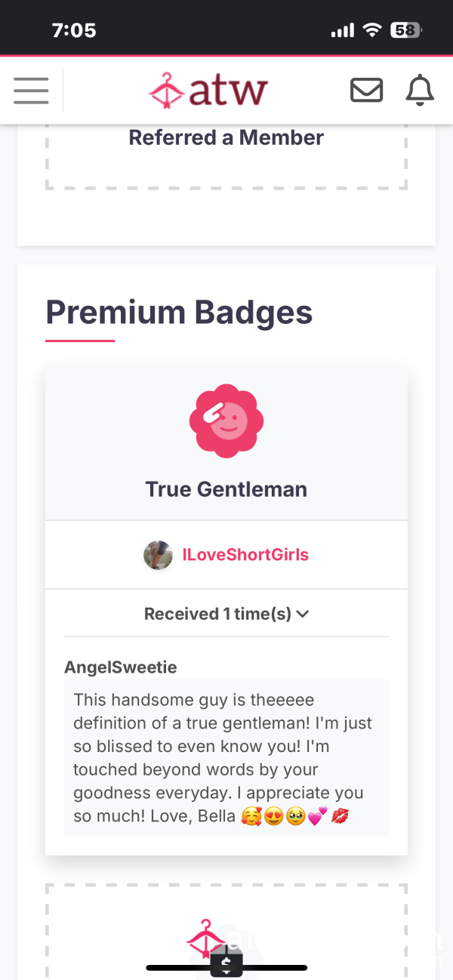Image resolution: width=453 pixels, height=980 pixels.
Task: Open ILoveShortGirls profile link
Action: [245, 555]
